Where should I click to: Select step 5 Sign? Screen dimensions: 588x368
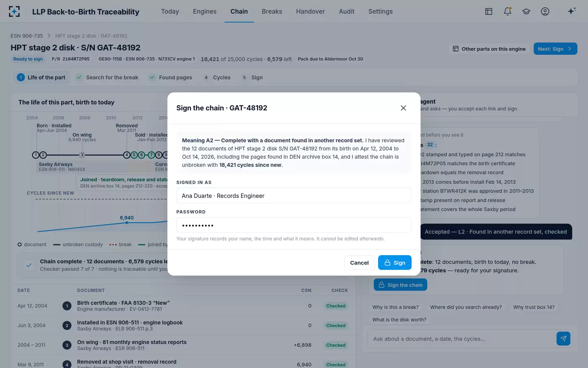(252, 77)
